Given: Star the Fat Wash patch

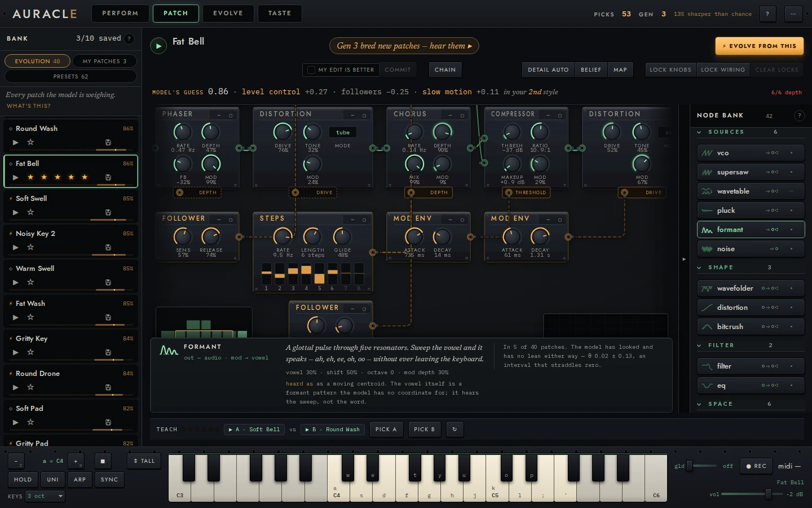Looking at the screenshot, I should pyautogui.click(x=30, y=317).
